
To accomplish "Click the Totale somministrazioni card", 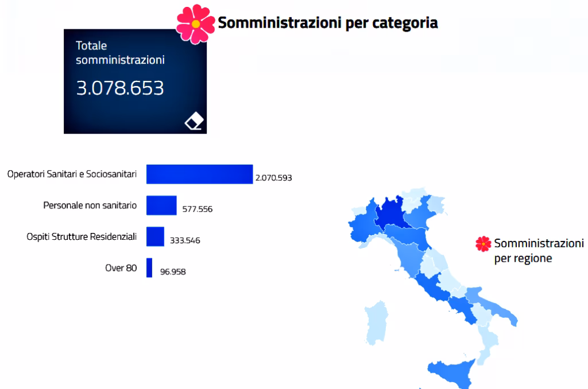I will click(135, 81).
